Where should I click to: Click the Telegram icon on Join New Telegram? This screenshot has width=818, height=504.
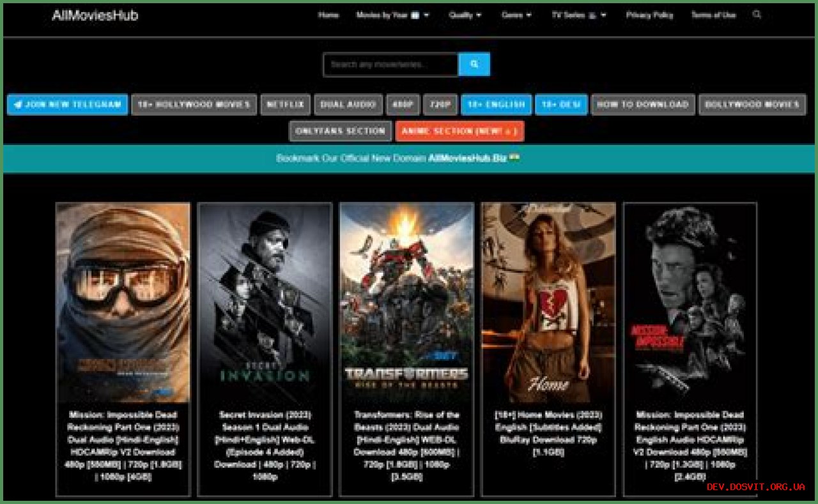pos(17,105)
